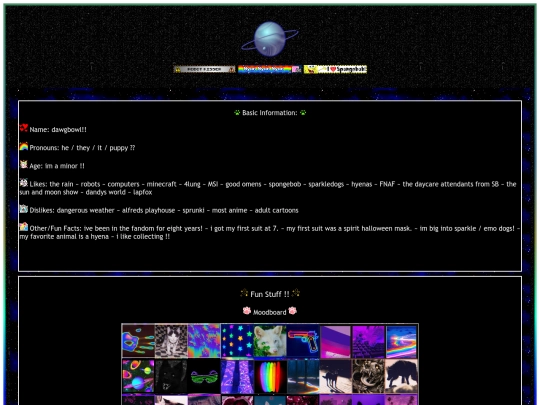This screenshot has height=405, width=540.
Task: Open the I love Spongebob badge
Action: 335,69
